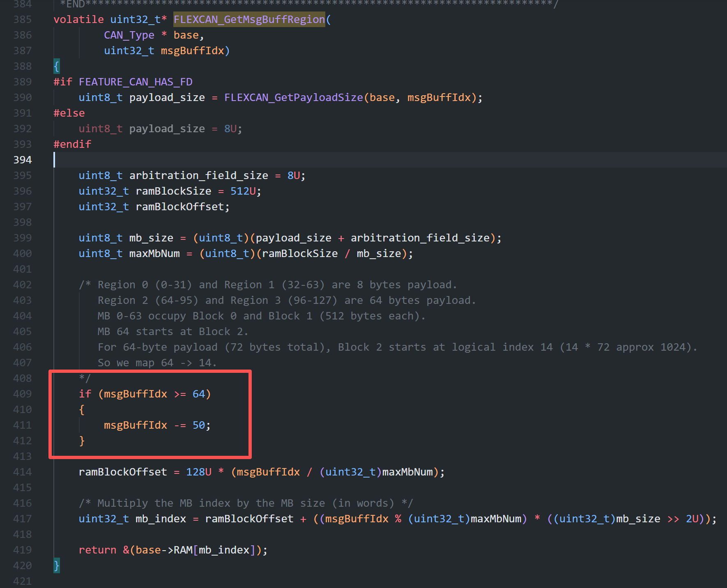Viewport: 727px width, 588px height.
Task: Click line number 409 in the gutter
Action: pos(22,394)
